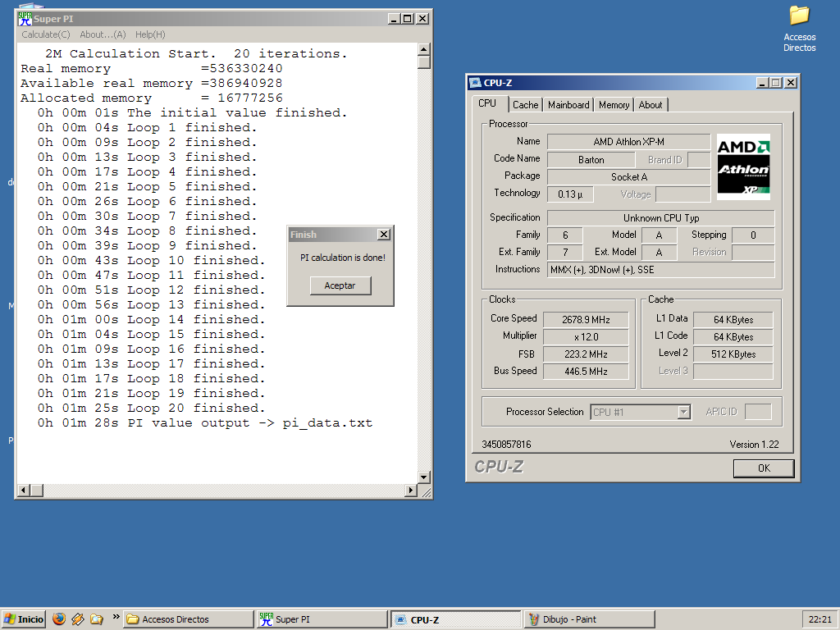The image size is (840, 630).
Task: Open the Calculate(C) menu
Action: (46, 34)
